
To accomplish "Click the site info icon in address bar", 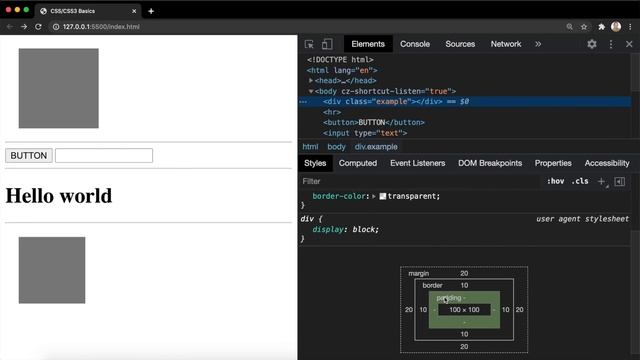I will (56, 27).
